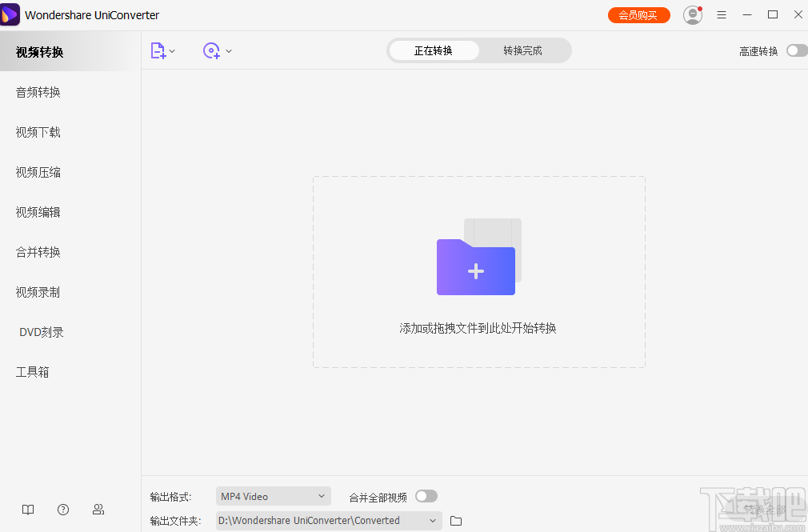Turn on 合并全部视频 merge switch
Image resolution: width=808 pixels, height=532 pixels.
coord(426,496)
